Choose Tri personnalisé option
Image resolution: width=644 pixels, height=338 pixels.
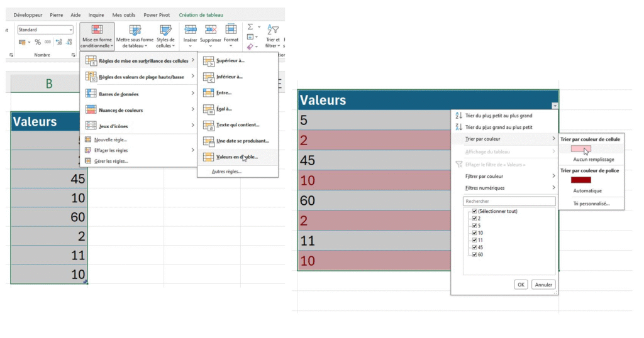(x=591, y=204)
